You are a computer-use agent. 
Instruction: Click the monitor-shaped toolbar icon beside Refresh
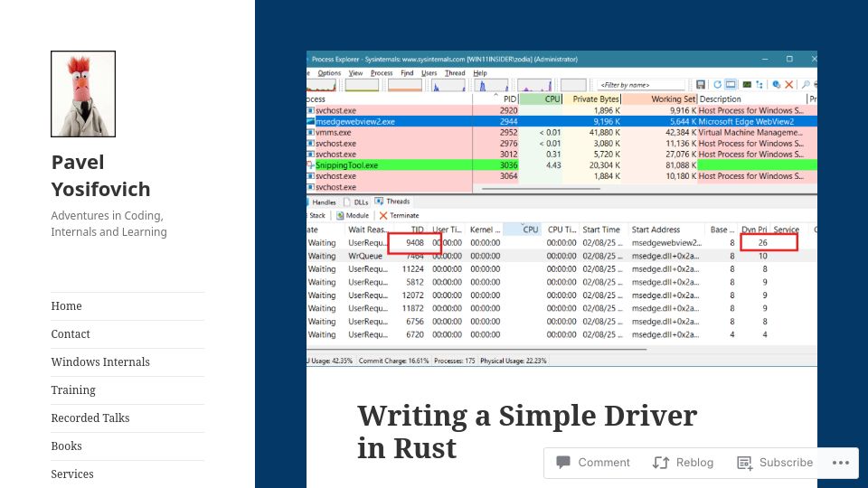[x=731, y=85]
